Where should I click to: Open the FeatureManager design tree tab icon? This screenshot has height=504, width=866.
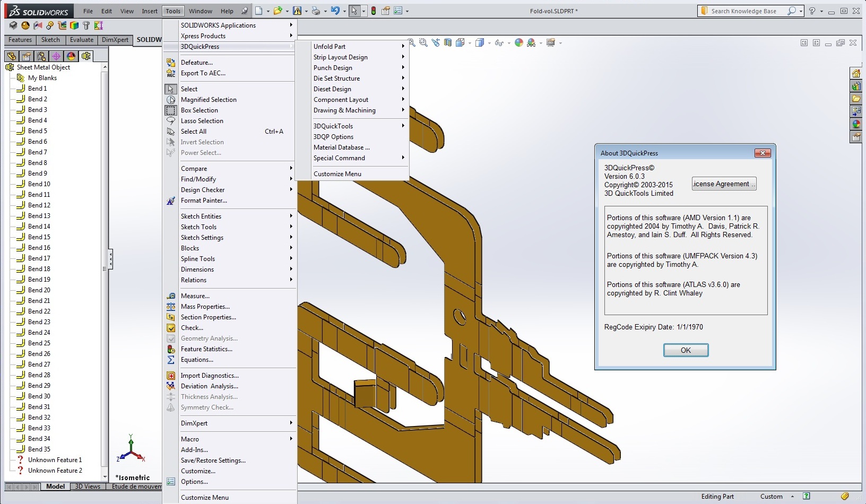[12, 56]
